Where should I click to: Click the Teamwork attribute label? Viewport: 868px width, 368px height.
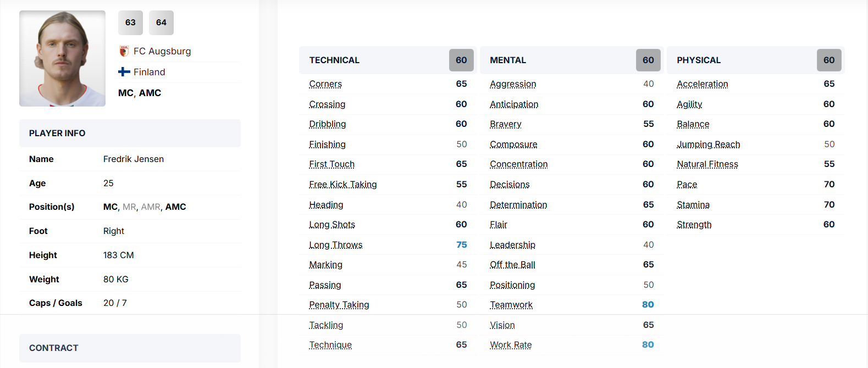pos(511,305)
